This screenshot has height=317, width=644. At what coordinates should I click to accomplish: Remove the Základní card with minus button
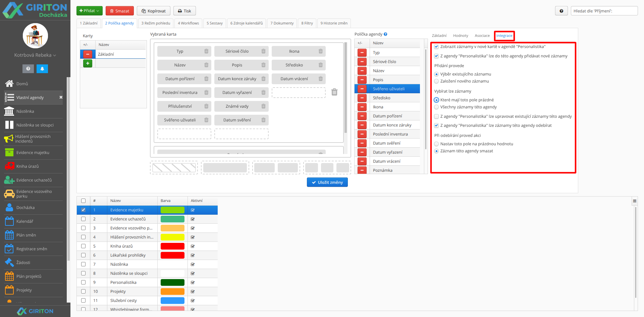[x=88, y=54]
